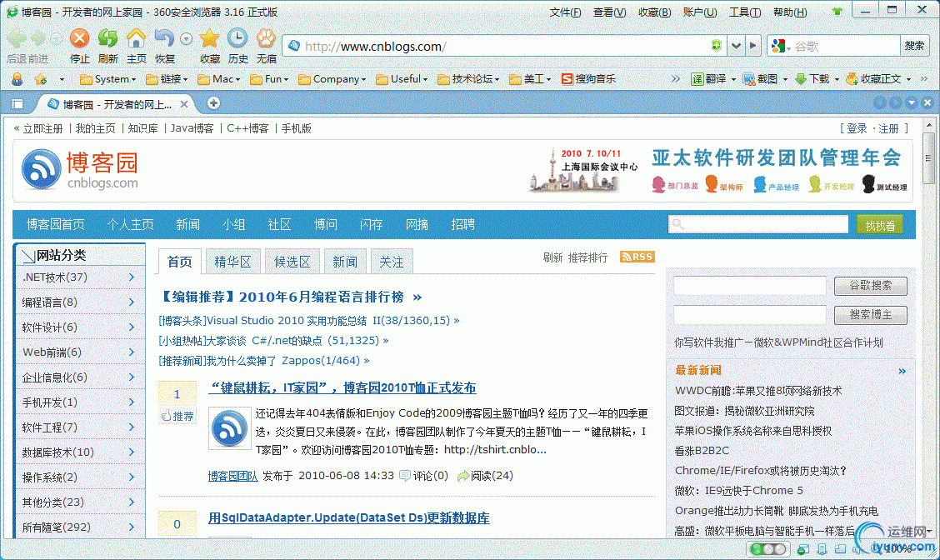The height and width of the screenshot is (560, 940).
Task: Click the 找找看 search button
Action: [880, 226]
